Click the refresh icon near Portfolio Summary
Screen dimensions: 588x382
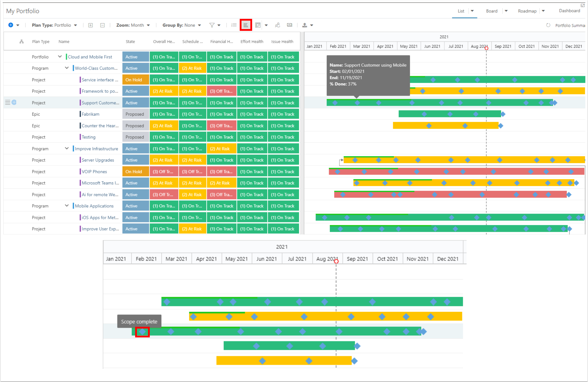(548, 25)
